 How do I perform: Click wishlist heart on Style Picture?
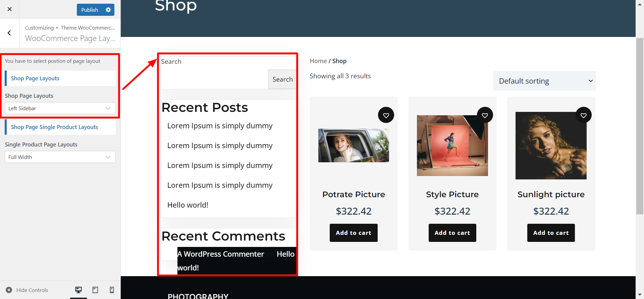pos(485,115)
